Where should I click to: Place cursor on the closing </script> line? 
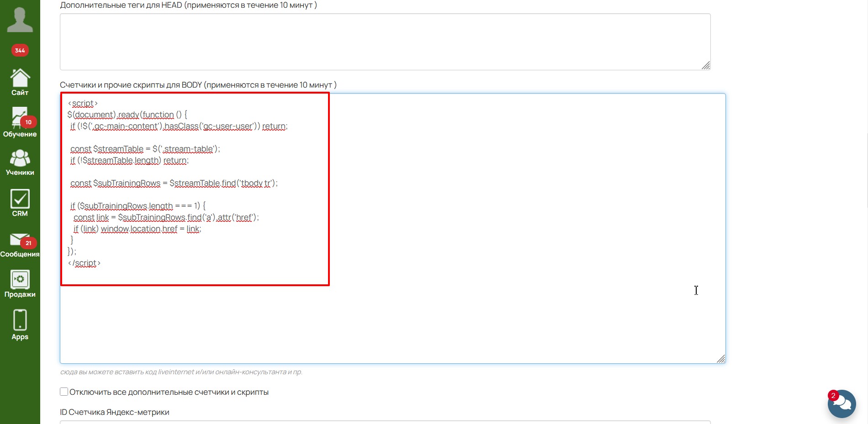pos(84,263)
